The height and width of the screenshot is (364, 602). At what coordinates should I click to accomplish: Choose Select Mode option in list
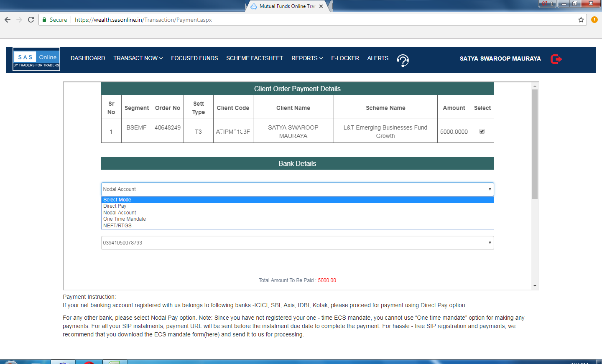(x=297, y=200)
